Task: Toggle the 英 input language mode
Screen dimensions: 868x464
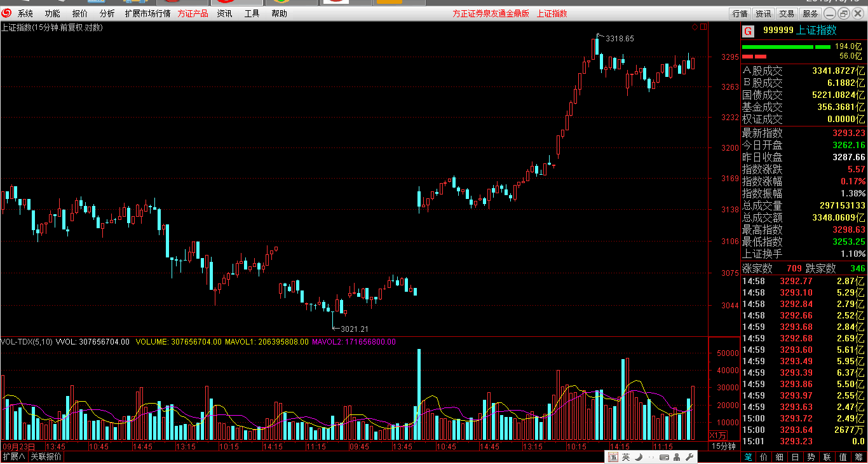Action: 626,457
